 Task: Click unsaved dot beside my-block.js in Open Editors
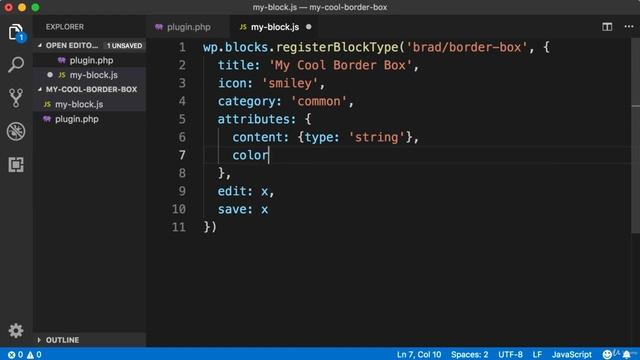click(50, 75)
